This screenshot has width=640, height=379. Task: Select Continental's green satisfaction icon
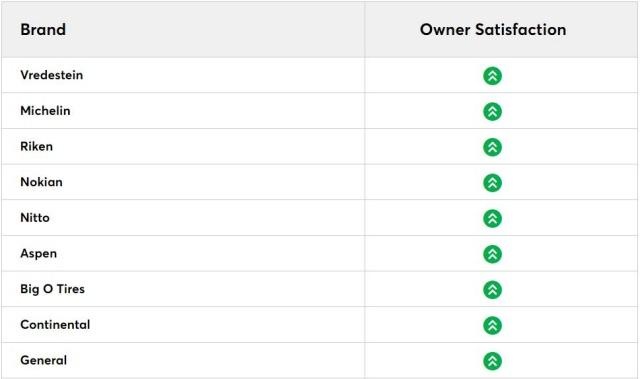[493, 326]
